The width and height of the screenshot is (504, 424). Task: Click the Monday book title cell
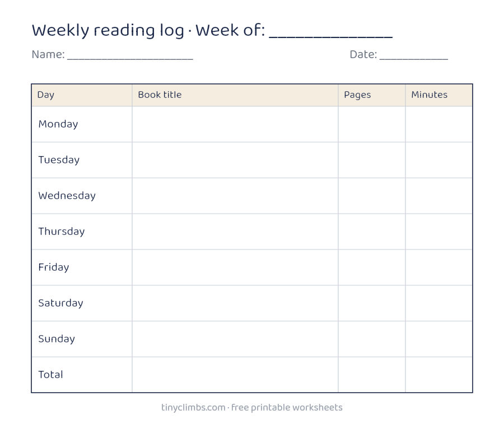(235, 124)
